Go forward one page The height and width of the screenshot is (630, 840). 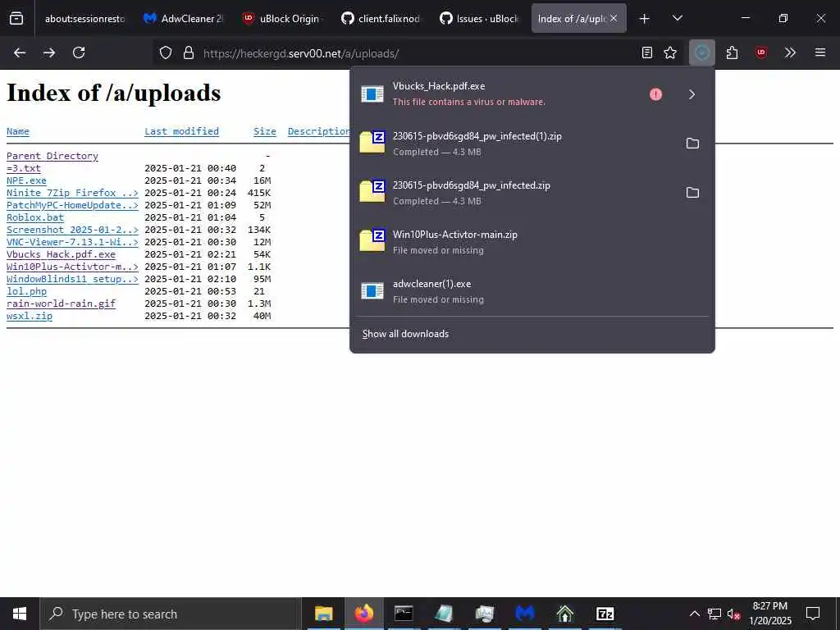pos(49,52)
